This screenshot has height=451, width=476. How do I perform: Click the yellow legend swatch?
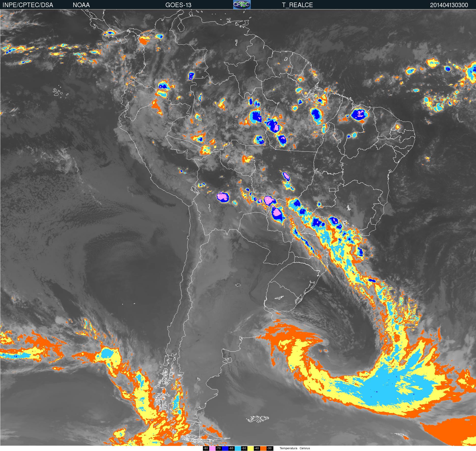(250, 448)
